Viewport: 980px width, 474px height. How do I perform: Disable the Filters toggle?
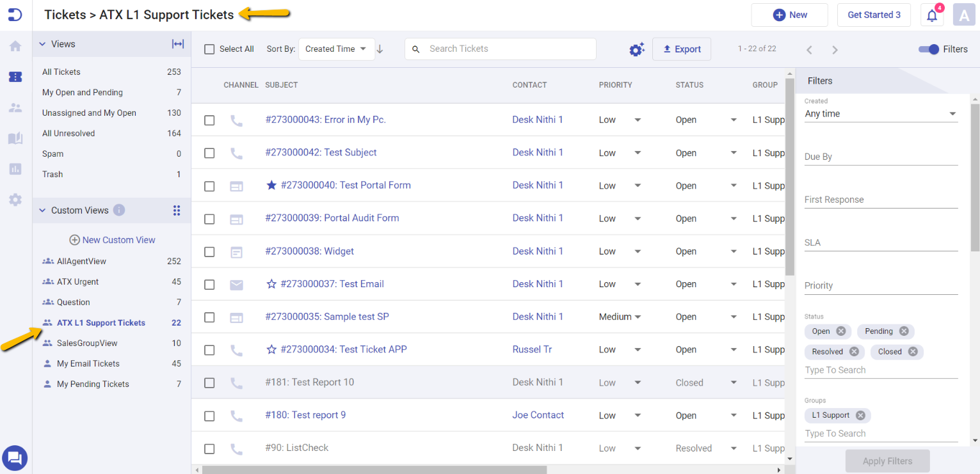[x=928, y=49]
